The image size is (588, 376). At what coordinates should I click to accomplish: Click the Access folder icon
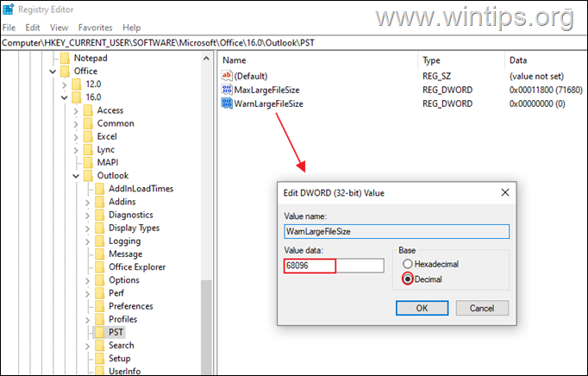(88, 110)
